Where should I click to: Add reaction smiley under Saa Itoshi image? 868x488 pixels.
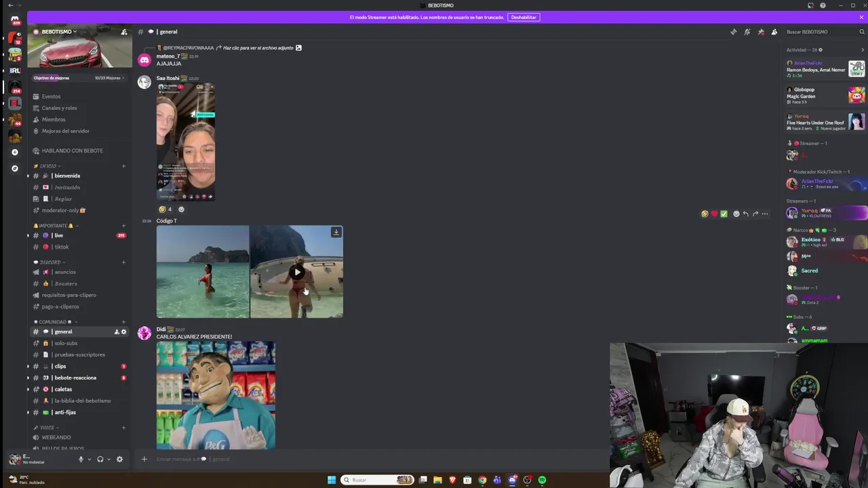pos(181,209)
